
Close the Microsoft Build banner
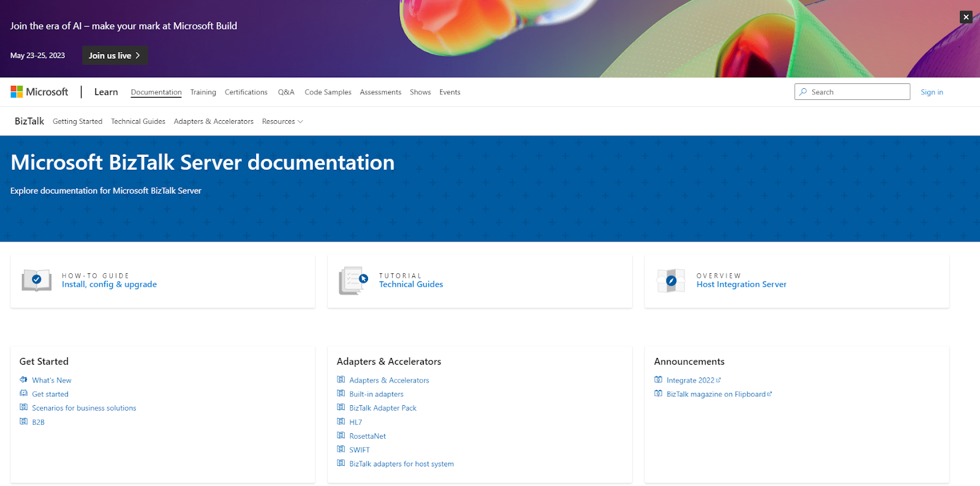pyautogui.click(x=966, y=17)
